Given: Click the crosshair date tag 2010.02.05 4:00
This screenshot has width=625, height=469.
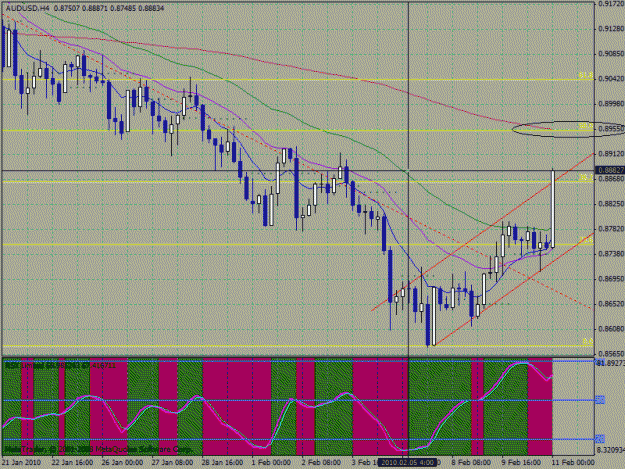Looking at the screenshot, I should click(x=406, y=463).
